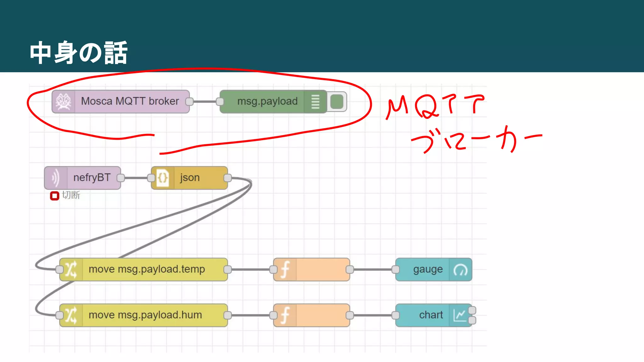Viewport: 644px width, 362px height.
Task: Select the move msg.payload.temp node
Action: pos(147,269)
